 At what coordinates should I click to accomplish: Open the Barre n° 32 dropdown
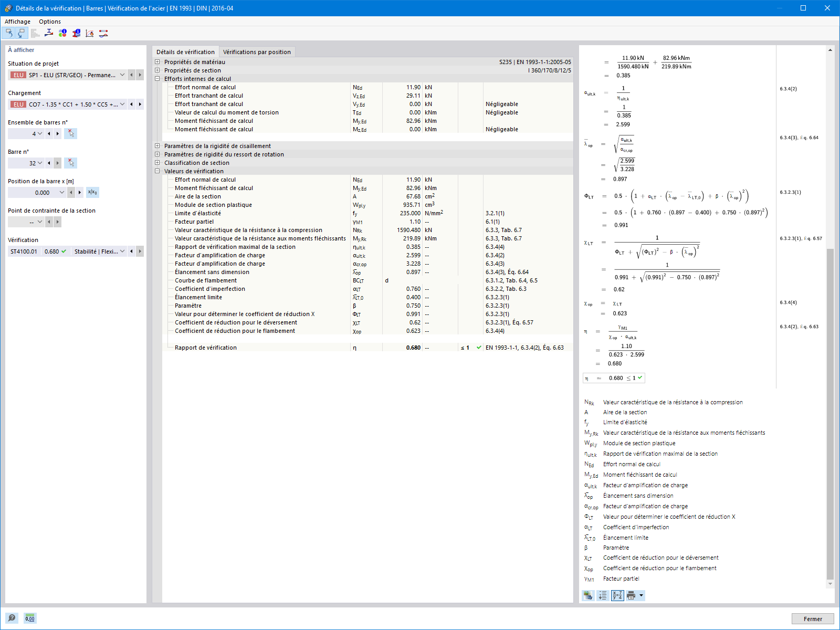click(x=40, y=163)
